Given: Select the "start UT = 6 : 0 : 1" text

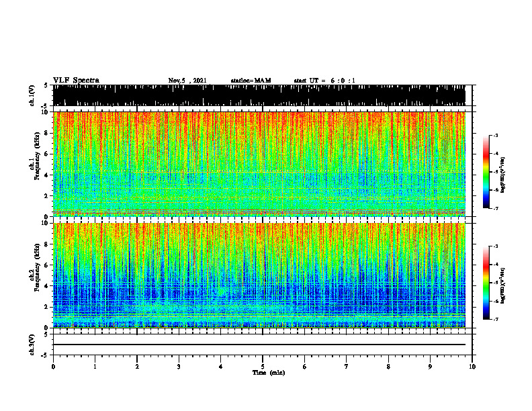Looking at the screenshot, I should pyautogui.click(x=324, y=81).
